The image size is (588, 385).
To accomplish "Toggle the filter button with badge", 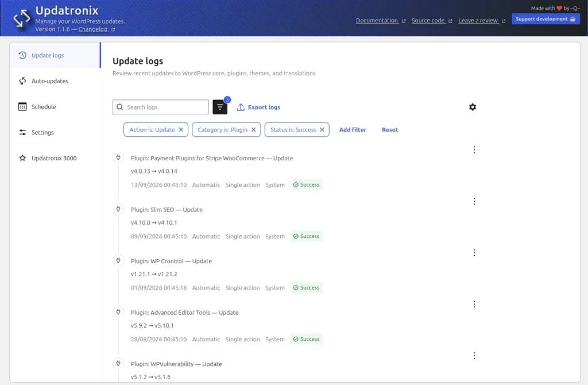I will click(x=220, y=107).
